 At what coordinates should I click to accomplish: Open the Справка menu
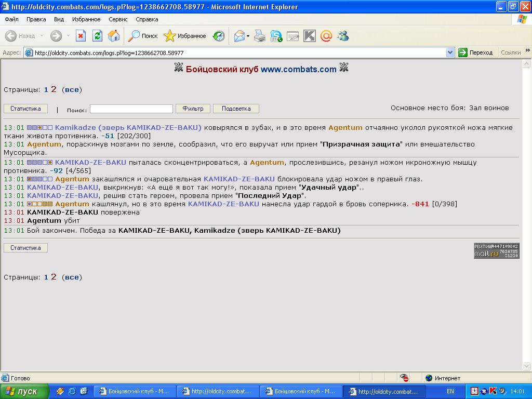click(x=147, y=19)
